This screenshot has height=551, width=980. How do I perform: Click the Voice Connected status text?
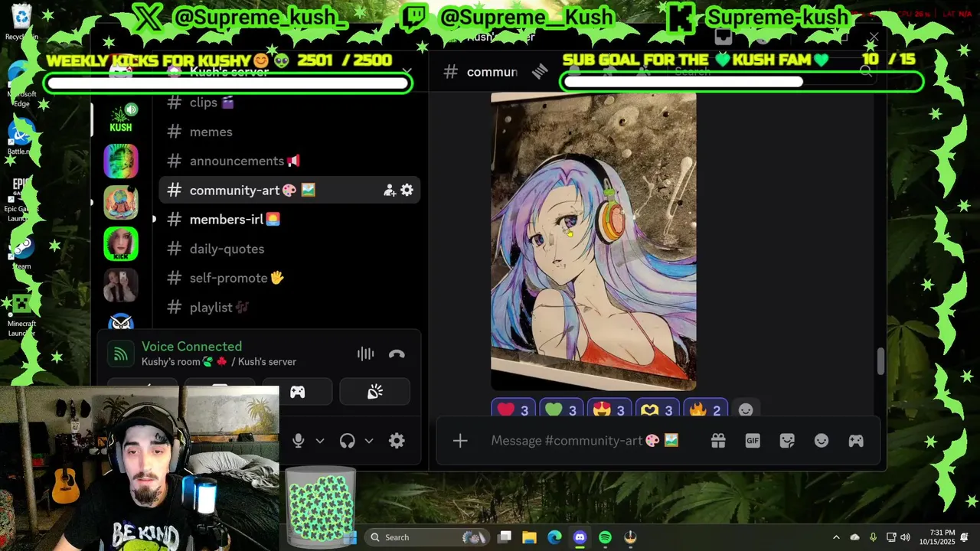[x=191, y=347]
